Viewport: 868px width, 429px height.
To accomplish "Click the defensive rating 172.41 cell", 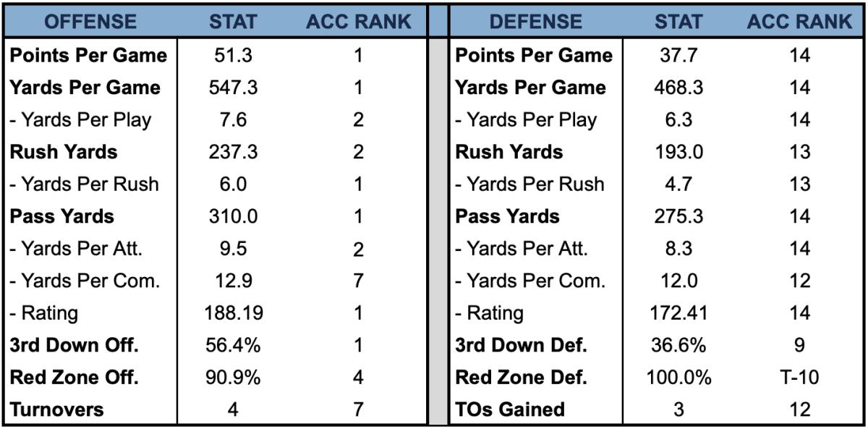I will (x=678, y=313).
